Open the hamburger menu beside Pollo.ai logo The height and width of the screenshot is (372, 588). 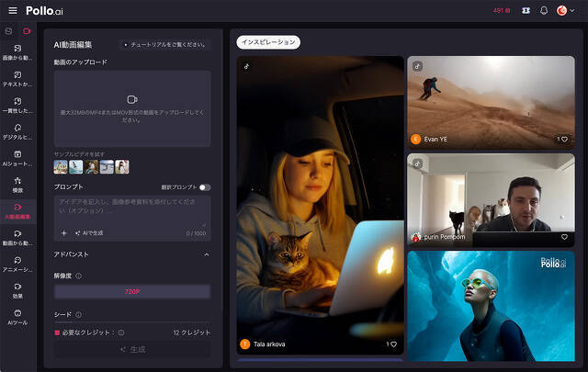pyautogui.click(x=12, y=10)
